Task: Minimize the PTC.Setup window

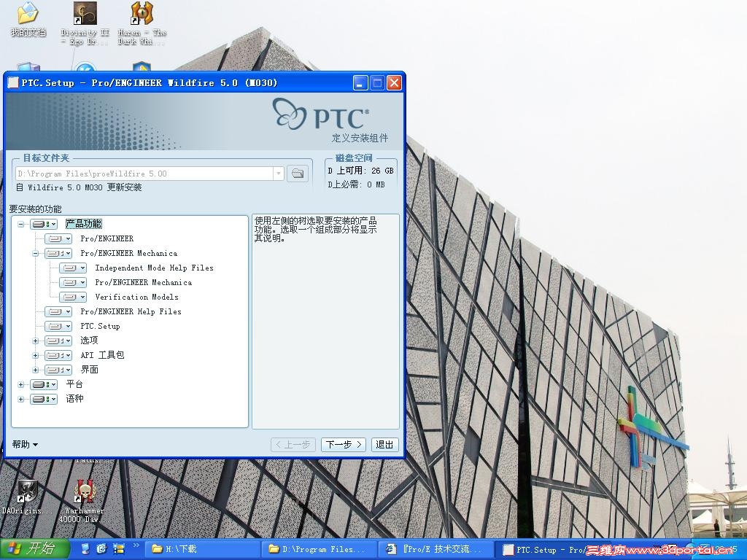Action: (360, 83)
